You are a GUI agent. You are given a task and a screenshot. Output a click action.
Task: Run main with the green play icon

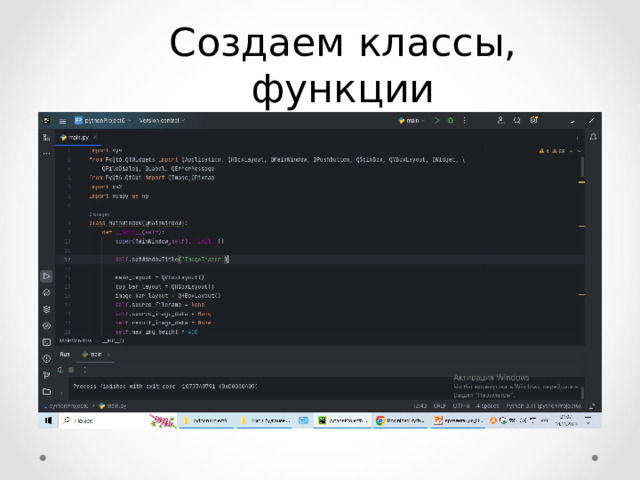coord(437,120)
